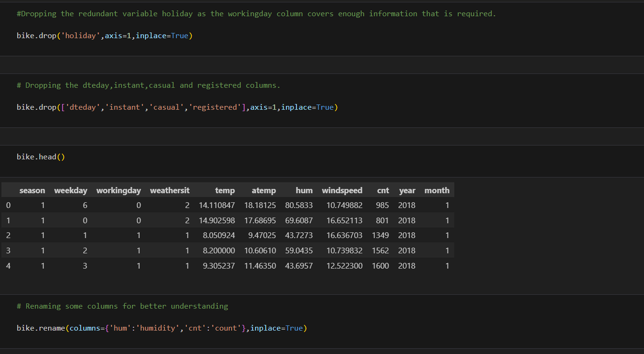Click atemp value 10.60610
This screenshot has width=644, height=354.
(x=260, y=250)
